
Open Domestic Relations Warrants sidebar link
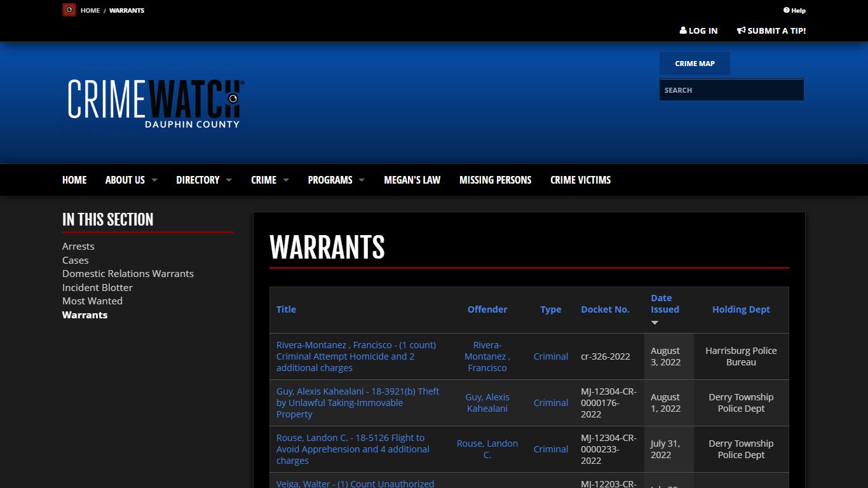[128, 273]
